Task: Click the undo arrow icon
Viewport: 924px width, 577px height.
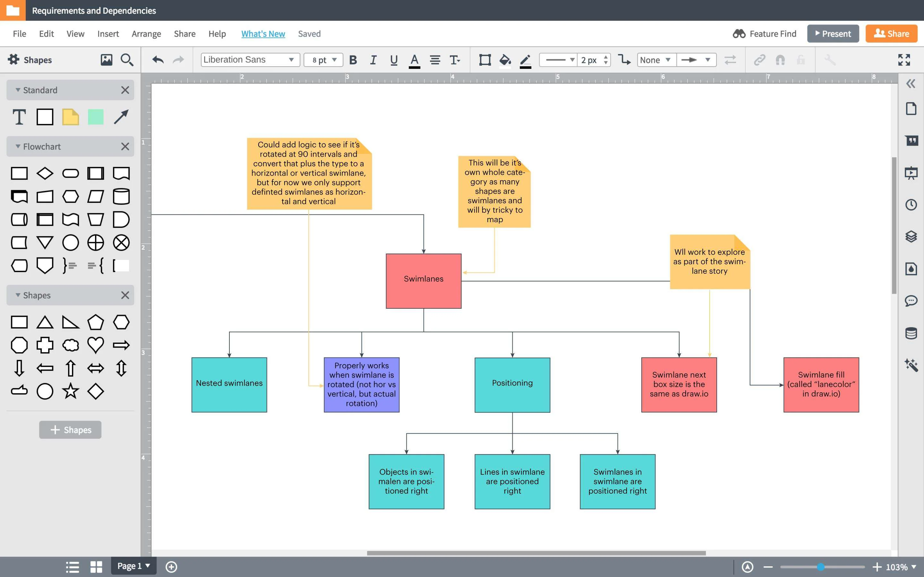Action: click(158, 60)
